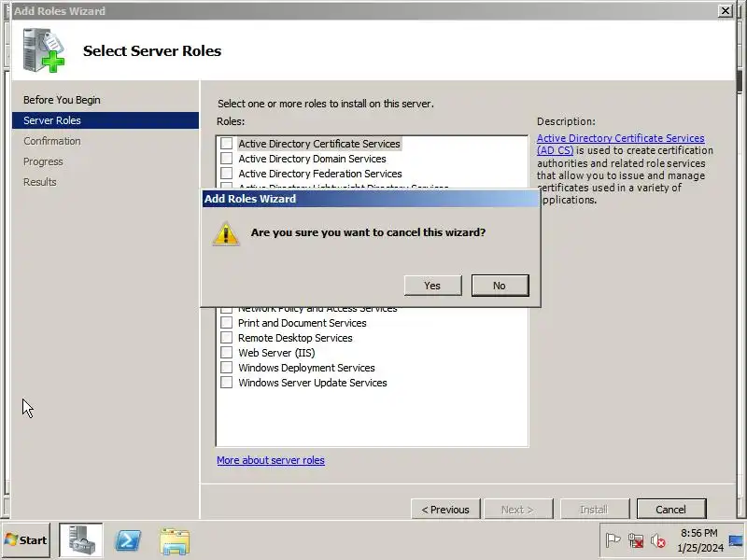Go back with the Previous button
Screen dimensions: 747x560
click(x=445, y=510)
